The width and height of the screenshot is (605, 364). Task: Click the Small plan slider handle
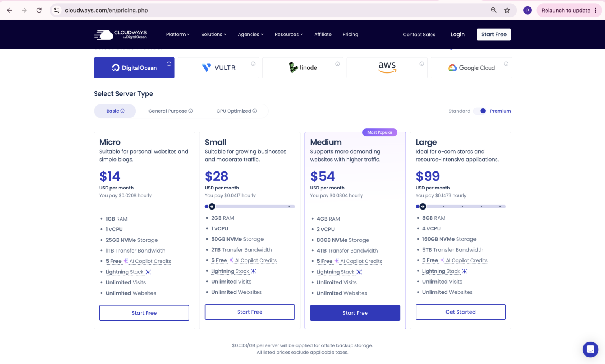tap(212, 206)
